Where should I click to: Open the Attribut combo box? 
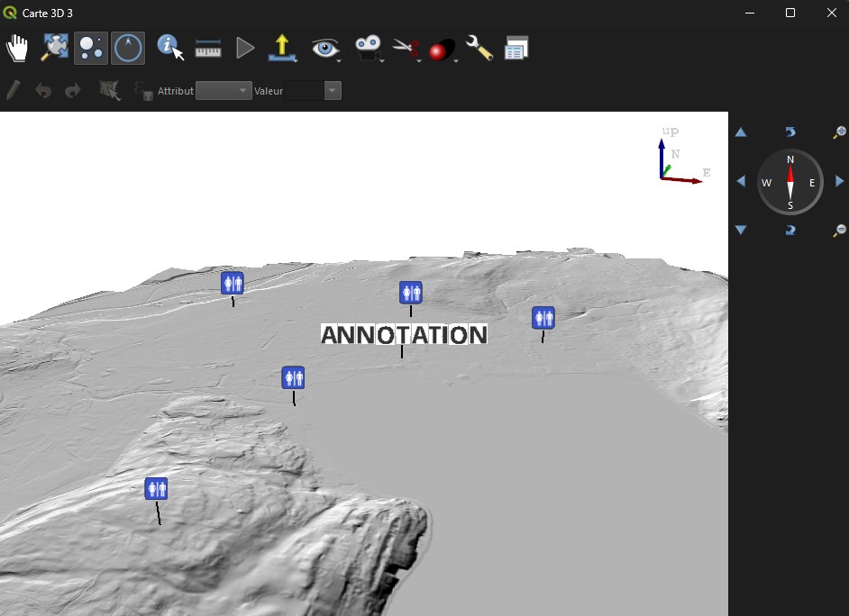(x=224, y=90)
